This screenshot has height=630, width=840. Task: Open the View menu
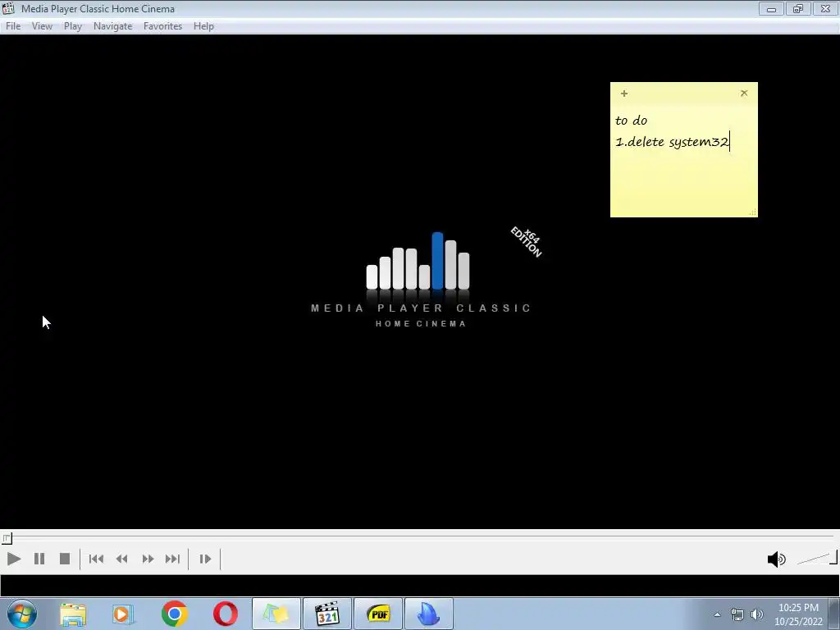42,26
